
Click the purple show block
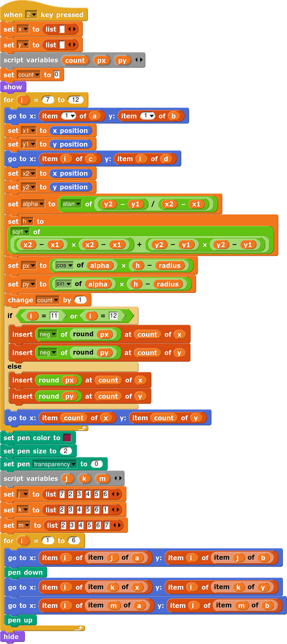pyautogui.click(x=12, y=87)
